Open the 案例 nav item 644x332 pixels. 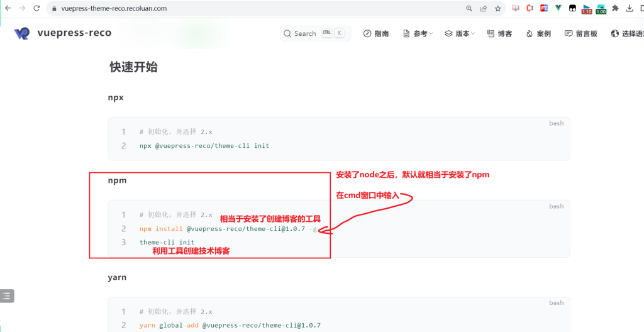click(538, 34)
